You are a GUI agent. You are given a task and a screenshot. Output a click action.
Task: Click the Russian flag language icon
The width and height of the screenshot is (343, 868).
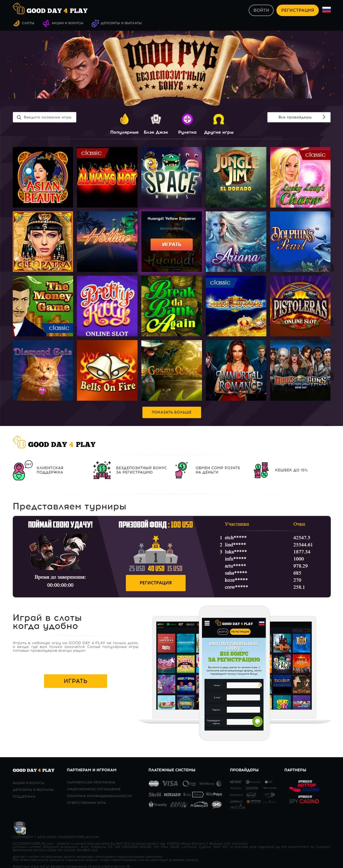pyautogui.click(x=326, y=10)
